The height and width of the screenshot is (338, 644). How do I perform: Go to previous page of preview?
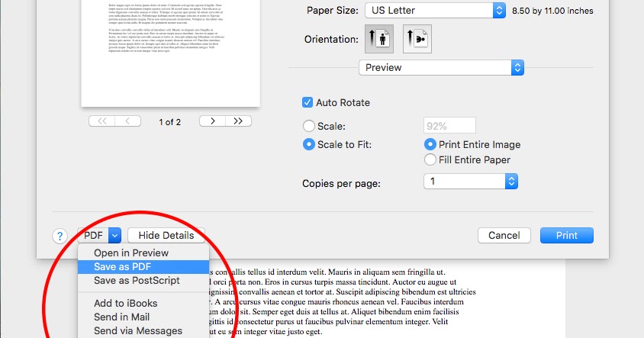coord(127,121)
